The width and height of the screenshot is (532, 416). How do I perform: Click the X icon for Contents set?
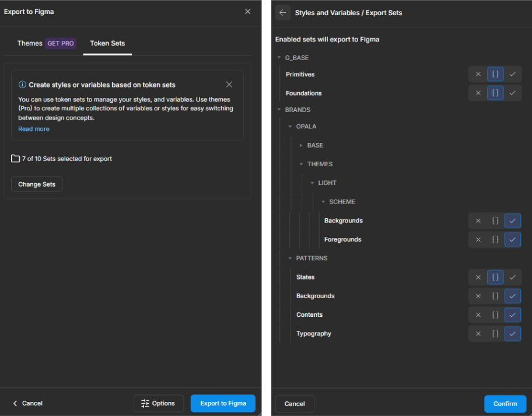coord(478,315)
